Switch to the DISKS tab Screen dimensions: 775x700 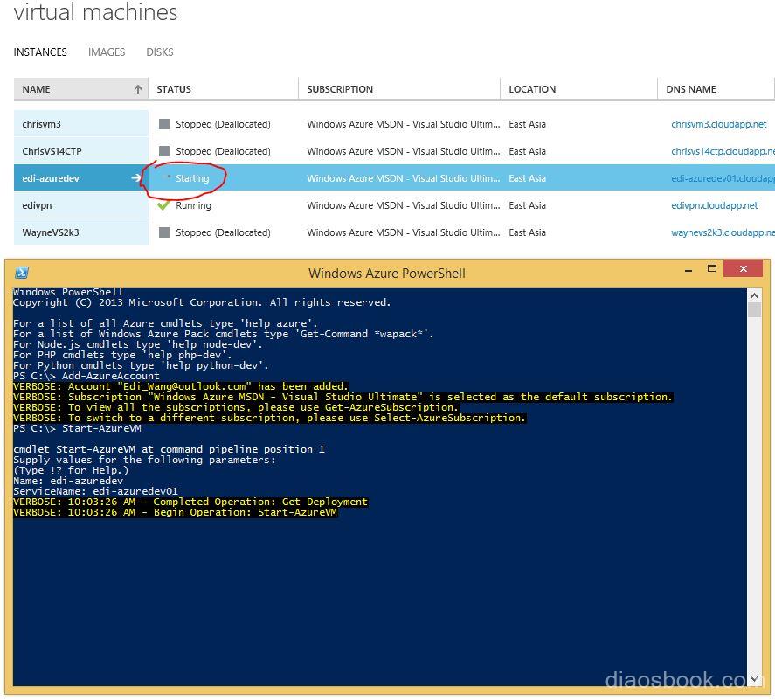click(x=160, y=52)
